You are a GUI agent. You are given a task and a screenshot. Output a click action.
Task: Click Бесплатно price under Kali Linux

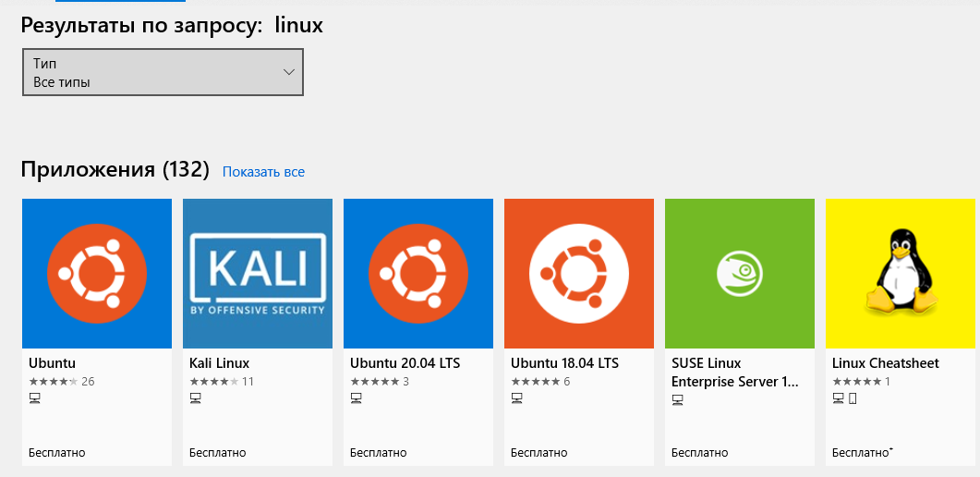(x=217, y=453)
